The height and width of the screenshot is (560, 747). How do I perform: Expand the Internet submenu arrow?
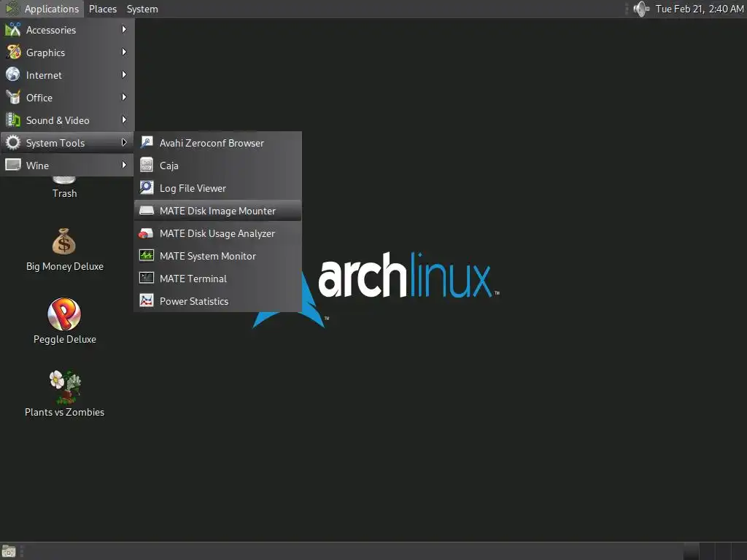click(124, 75)
